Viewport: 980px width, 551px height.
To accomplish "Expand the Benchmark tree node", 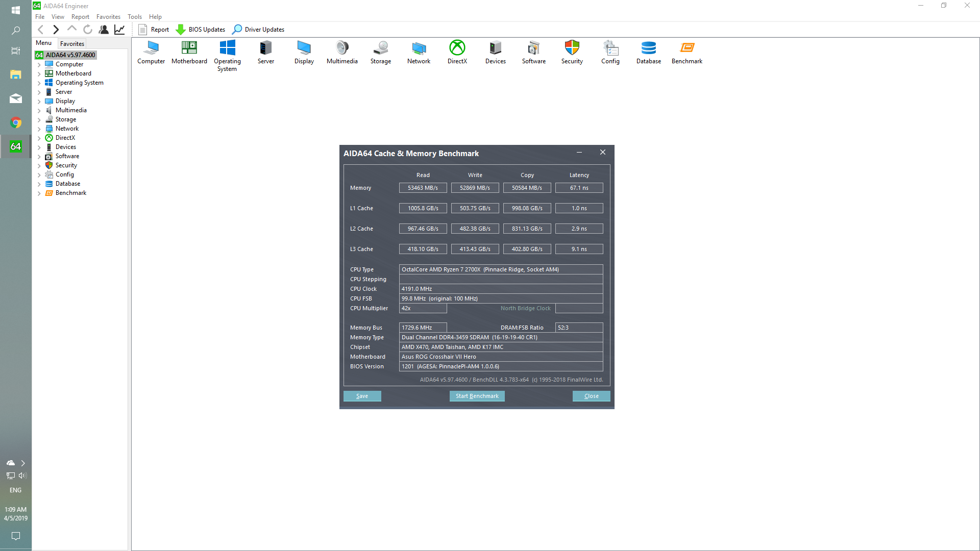I will tap(39, 193).
